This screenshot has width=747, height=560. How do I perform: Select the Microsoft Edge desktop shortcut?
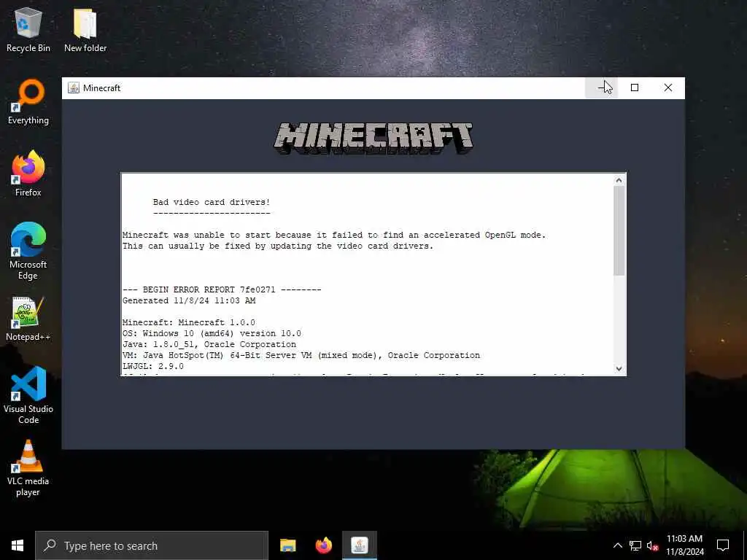[28, 251]
